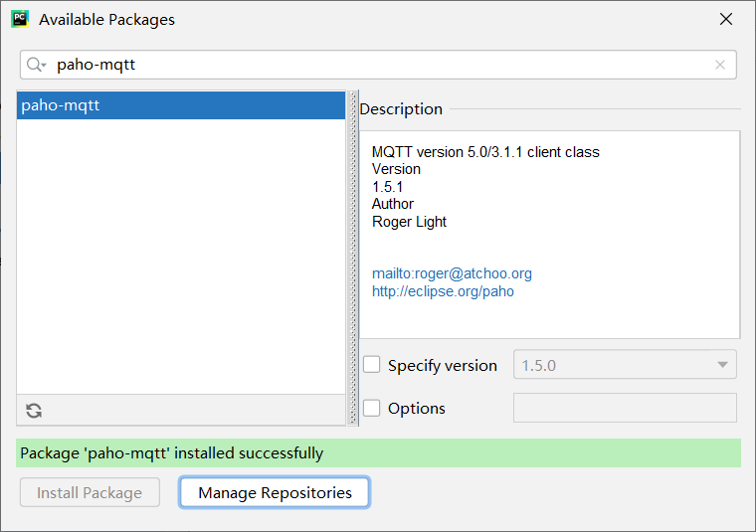The width and height of the screenshot is (756, 532).
Task: Click the MQTT version description text
Action: tap(485, 152)
